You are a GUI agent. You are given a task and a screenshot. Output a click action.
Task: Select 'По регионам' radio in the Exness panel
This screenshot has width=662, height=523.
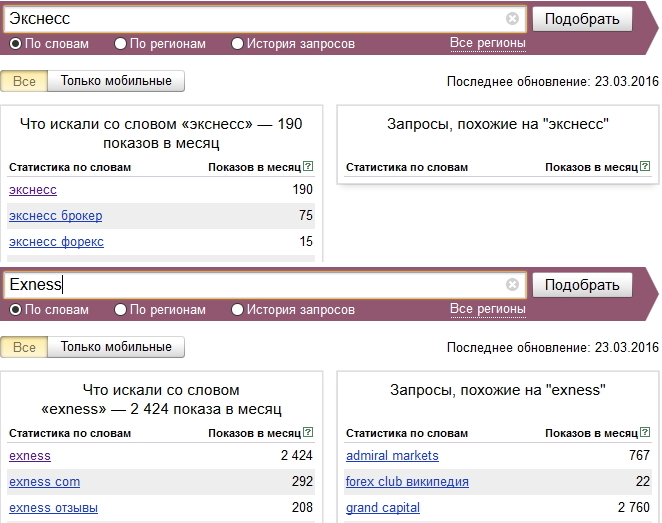tap(120, 309)
